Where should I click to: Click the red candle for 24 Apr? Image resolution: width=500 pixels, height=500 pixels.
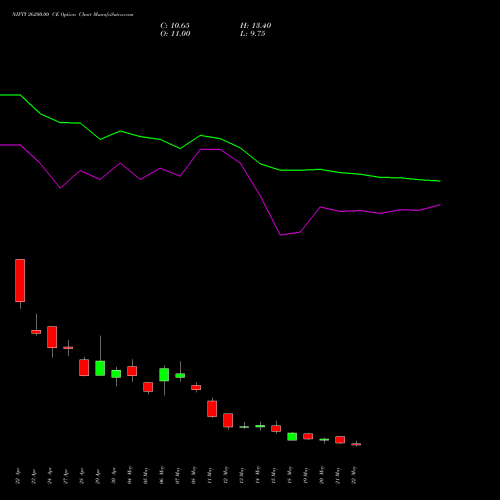pyautogui.click(x=52, y=337)
